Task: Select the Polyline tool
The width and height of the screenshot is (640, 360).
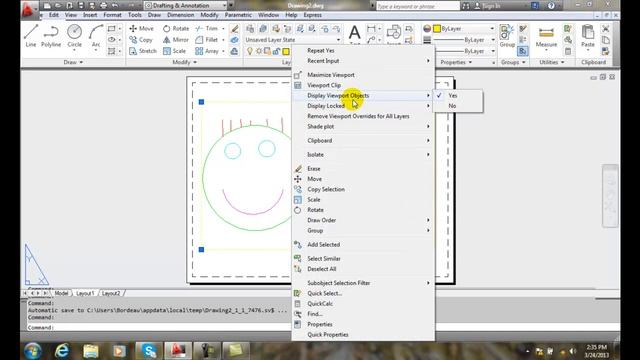Action: (x=51, y=36)
